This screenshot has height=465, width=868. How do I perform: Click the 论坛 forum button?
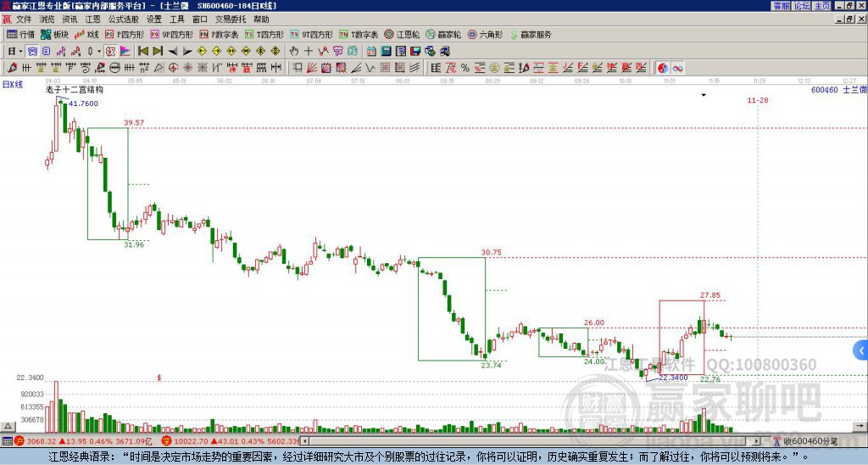click(802, 6)
